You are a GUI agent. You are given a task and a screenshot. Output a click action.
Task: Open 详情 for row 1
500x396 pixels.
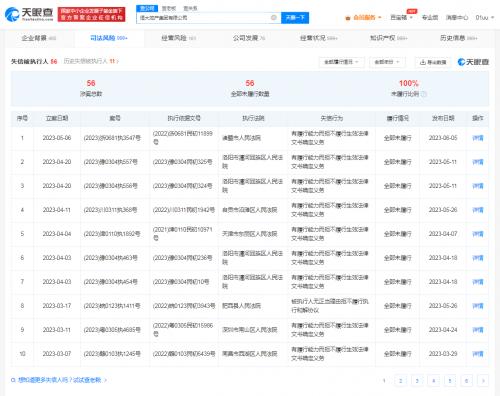pos(478,138)
